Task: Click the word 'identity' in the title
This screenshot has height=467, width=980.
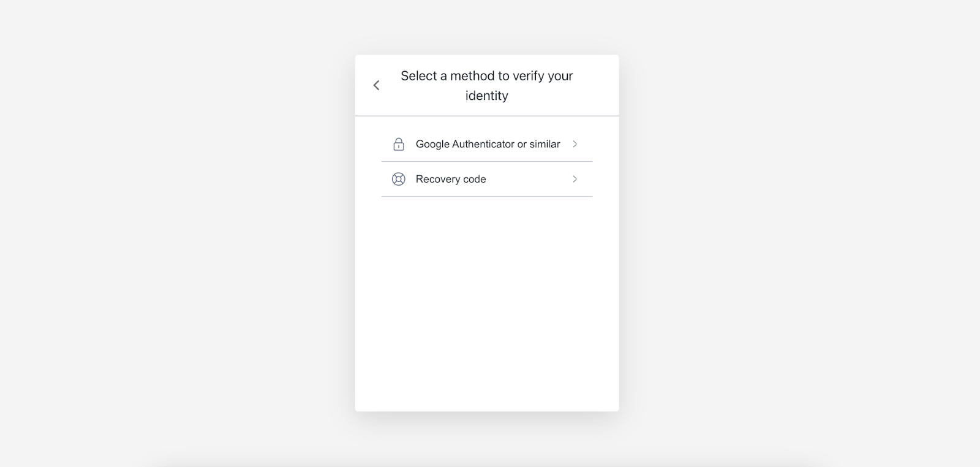Action: pyautogui.click(x=487, y=96)
